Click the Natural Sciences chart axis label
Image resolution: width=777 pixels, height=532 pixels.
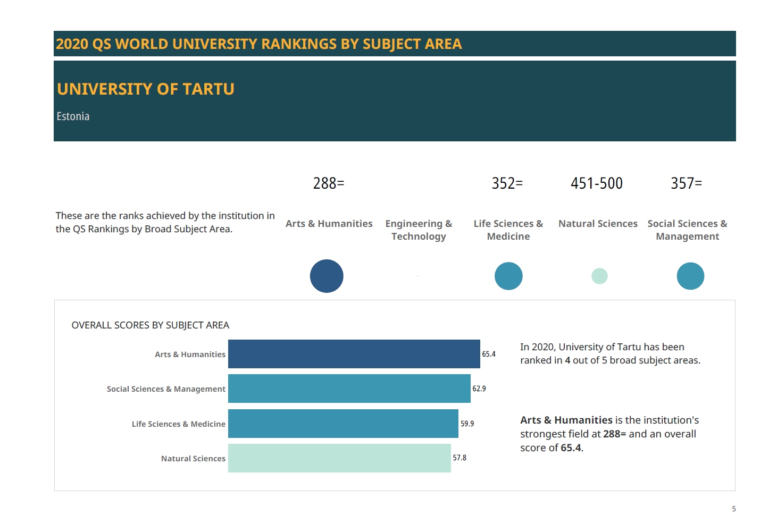(193, 459)
